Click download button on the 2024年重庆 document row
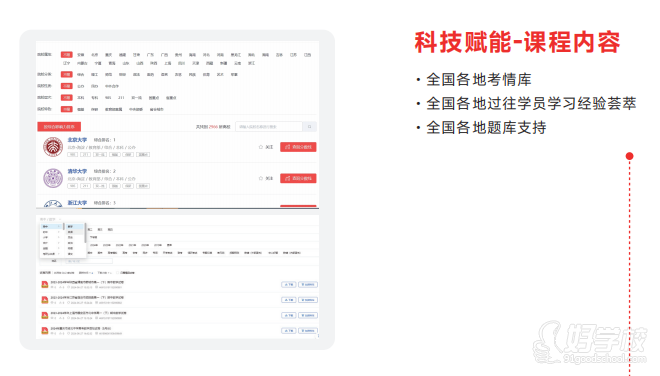This screenshot has width=660, height=376. pos(288,331)
